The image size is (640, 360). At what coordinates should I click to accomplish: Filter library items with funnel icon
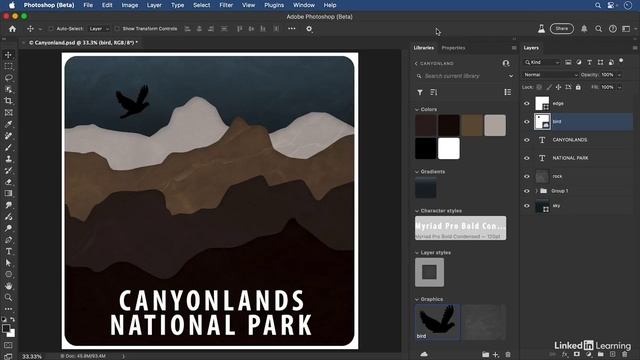(x=420, y=92)
